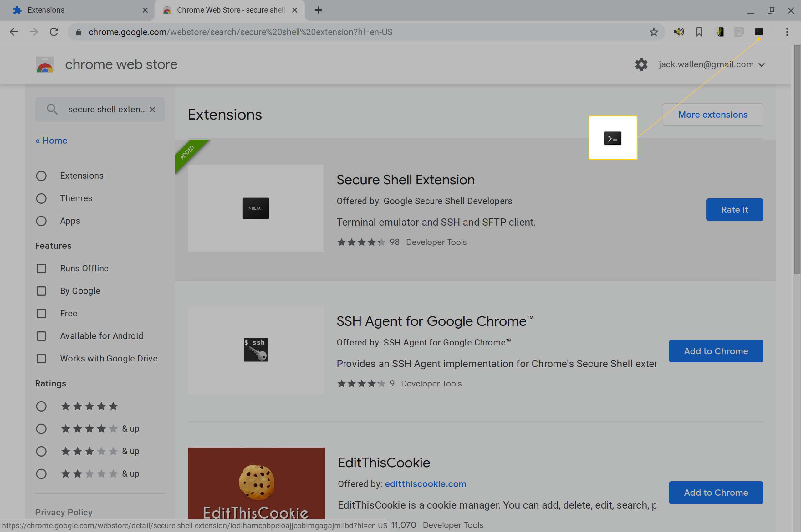The height and width of the screenshot is (532, 801).
Task: Click SSH Agent star rating
Action: click(361, 384)
